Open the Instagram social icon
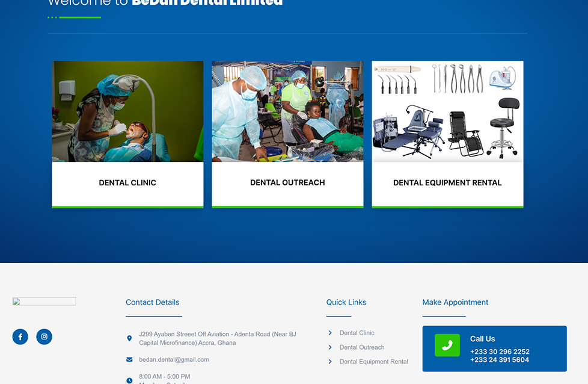The width and height of the screenshot is (588, 384). [x=44, y=337]
